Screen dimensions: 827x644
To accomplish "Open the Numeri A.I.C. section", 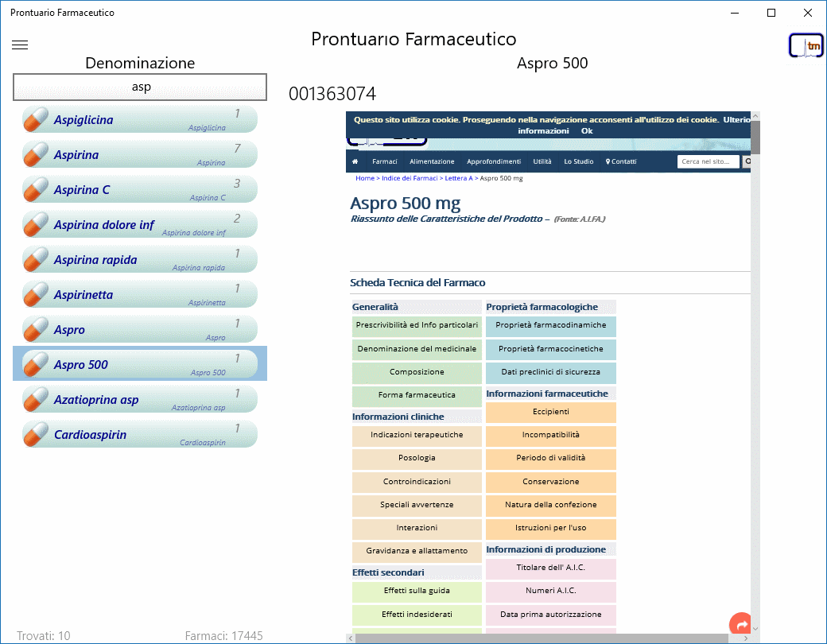I will (550, 592).
